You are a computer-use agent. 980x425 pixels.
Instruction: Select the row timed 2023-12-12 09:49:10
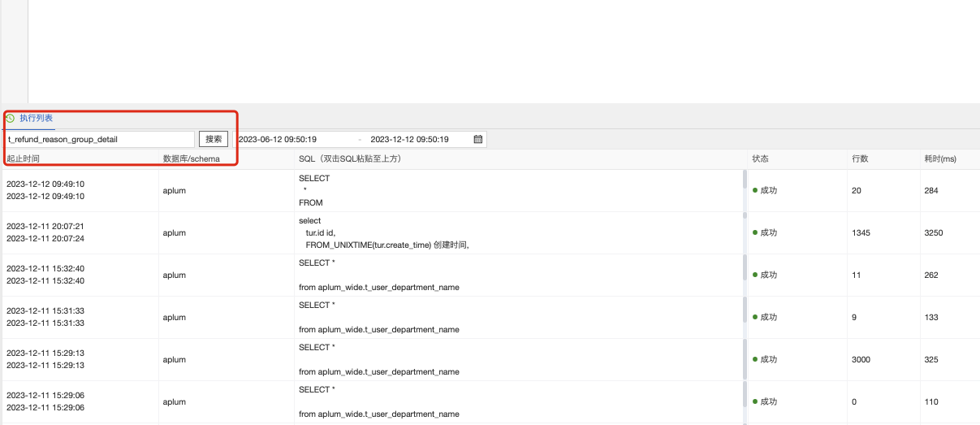click(x=490, y=190)
